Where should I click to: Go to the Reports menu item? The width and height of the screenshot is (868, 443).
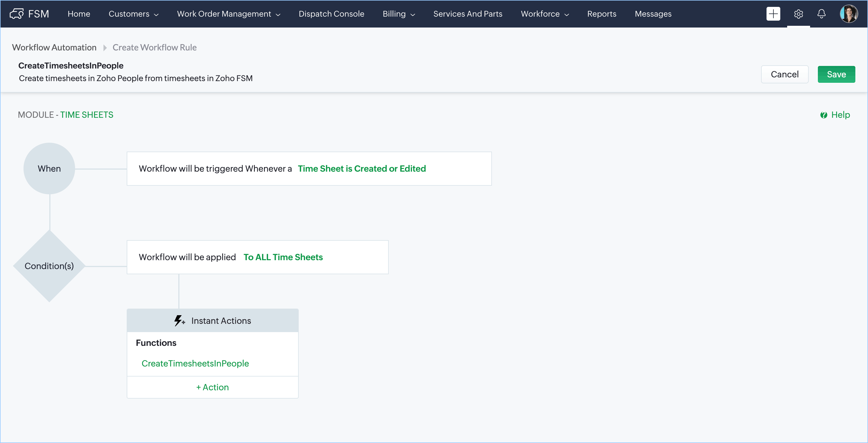click(x=601, y=14)
